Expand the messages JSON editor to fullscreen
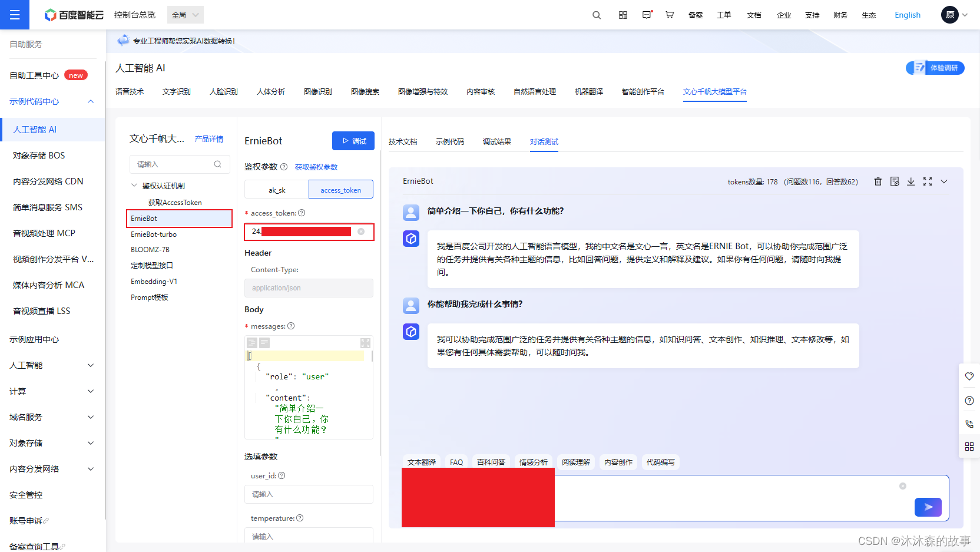This screenshot has height=552, width=980. click(365, 343)
